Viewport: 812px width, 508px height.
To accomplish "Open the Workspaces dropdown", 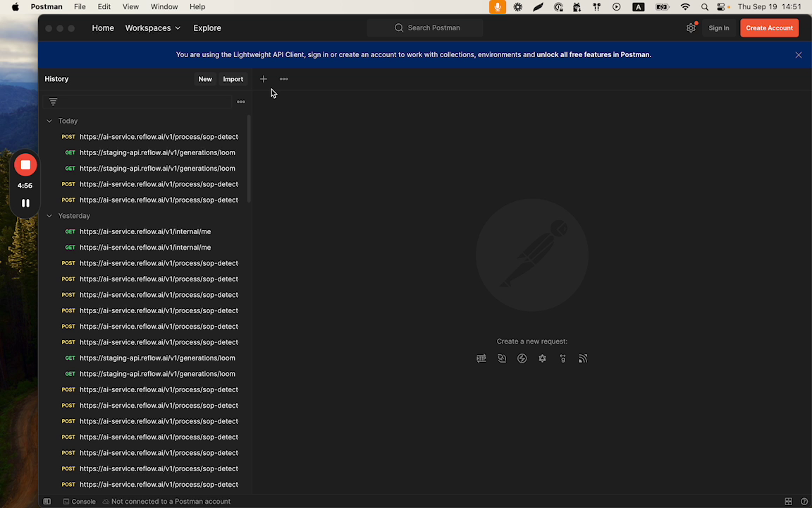I will tap(152, 28).
